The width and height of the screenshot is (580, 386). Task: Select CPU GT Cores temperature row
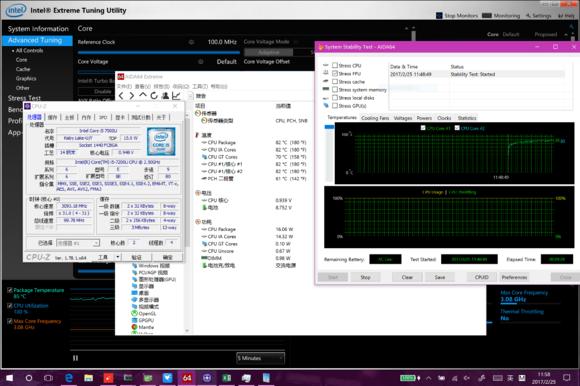(x=254, y=157)
